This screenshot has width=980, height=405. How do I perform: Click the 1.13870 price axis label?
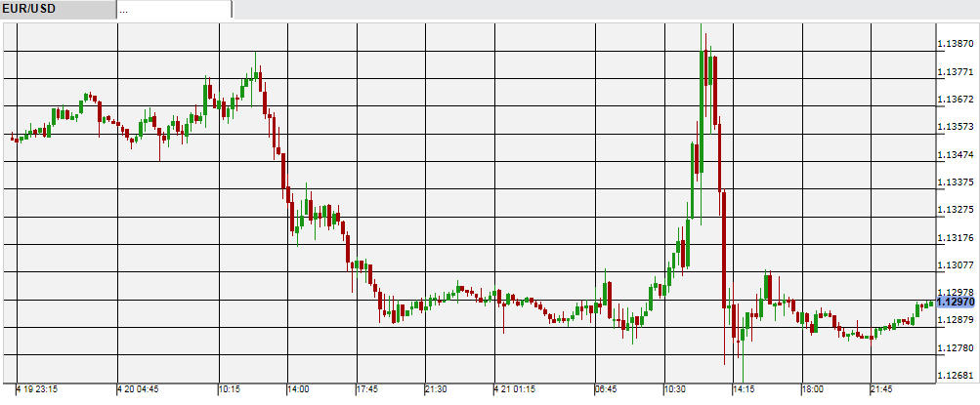(x=956, y=45)
